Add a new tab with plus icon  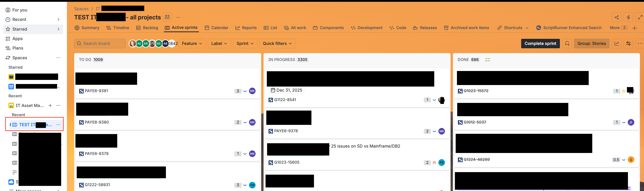pyautogui.click(x=635, y=28)
